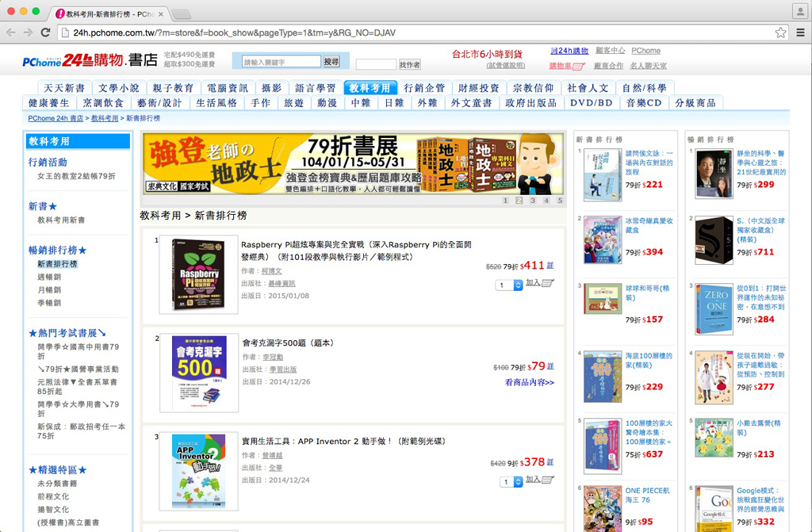Open quantity dropdown for Raspberry Pi book
The height and width of the screenshot is (532, 812).
click(x=509, y=285)
